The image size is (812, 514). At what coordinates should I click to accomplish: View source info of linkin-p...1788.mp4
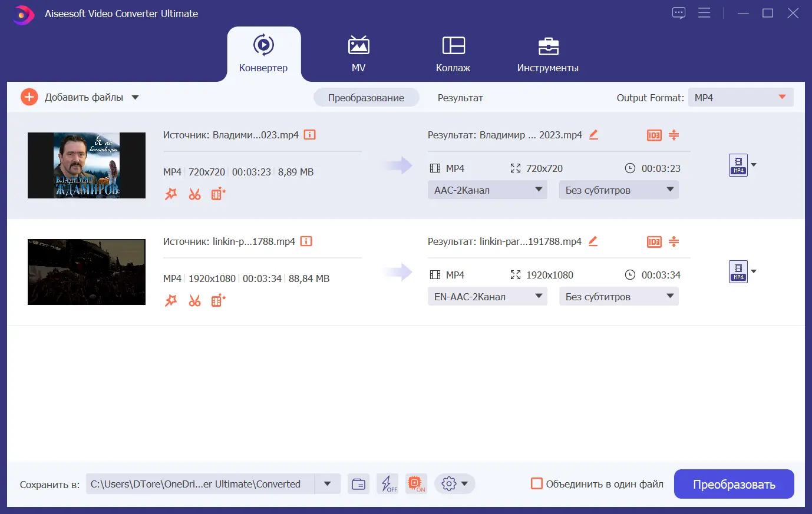point(306,241)
